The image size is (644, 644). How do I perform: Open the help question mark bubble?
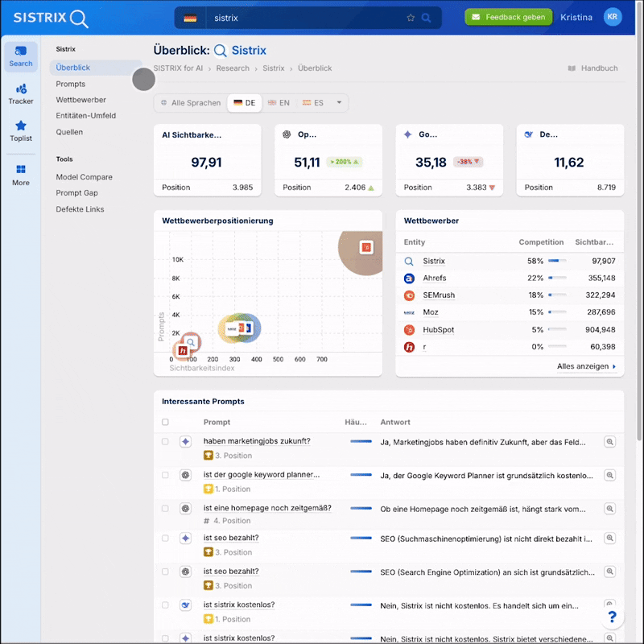click(612, 617)
